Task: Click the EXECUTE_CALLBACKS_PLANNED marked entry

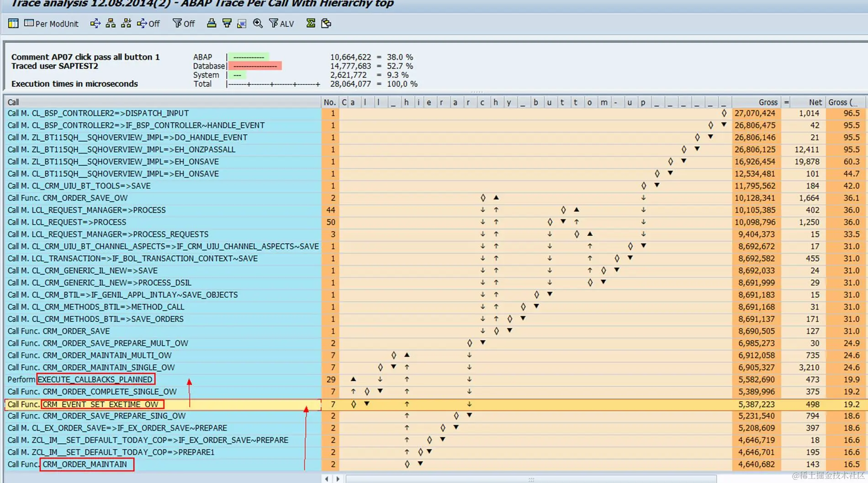Action: 95,379
